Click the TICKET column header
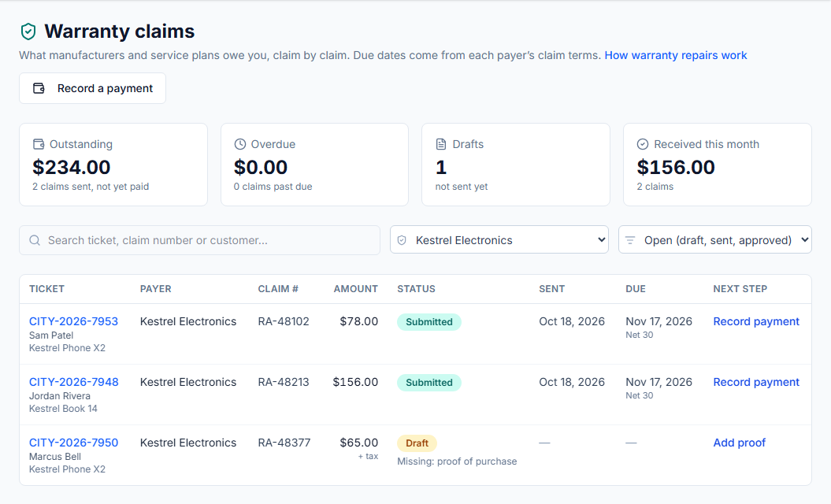The image size is (831, 504). point(46,289)
